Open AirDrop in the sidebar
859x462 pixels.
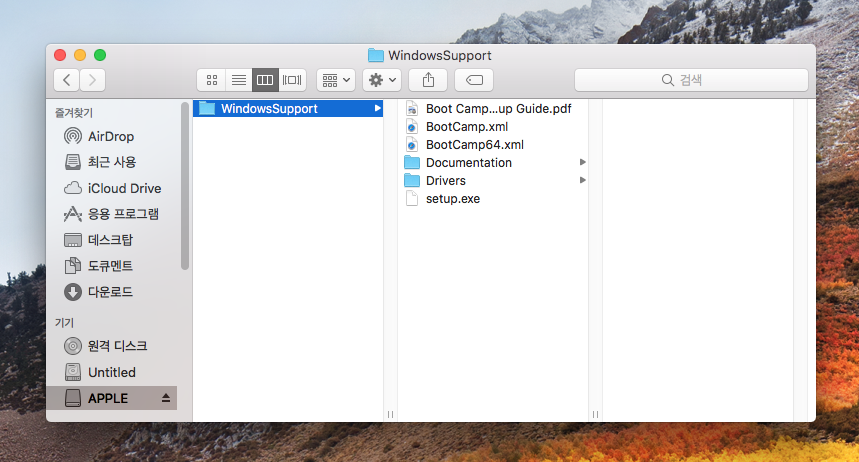point(112,136)
